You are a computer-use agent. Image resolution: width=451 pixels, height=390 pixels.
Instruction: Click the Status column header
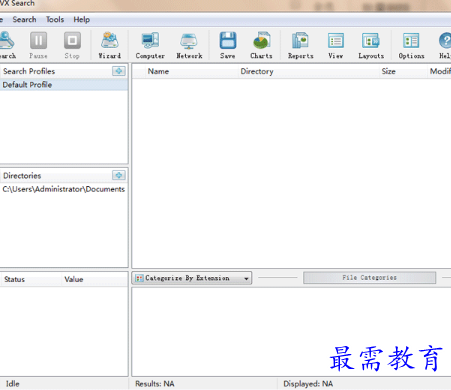pos(31,279)
